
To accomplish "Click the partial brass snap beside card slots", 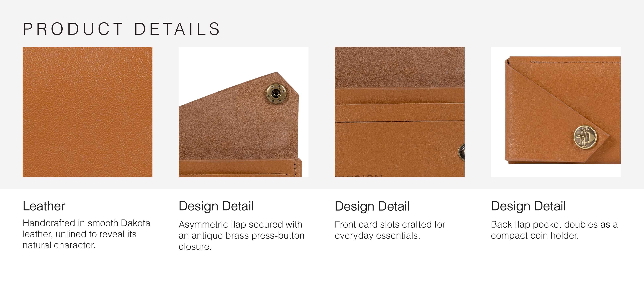I will coord(461,153).
